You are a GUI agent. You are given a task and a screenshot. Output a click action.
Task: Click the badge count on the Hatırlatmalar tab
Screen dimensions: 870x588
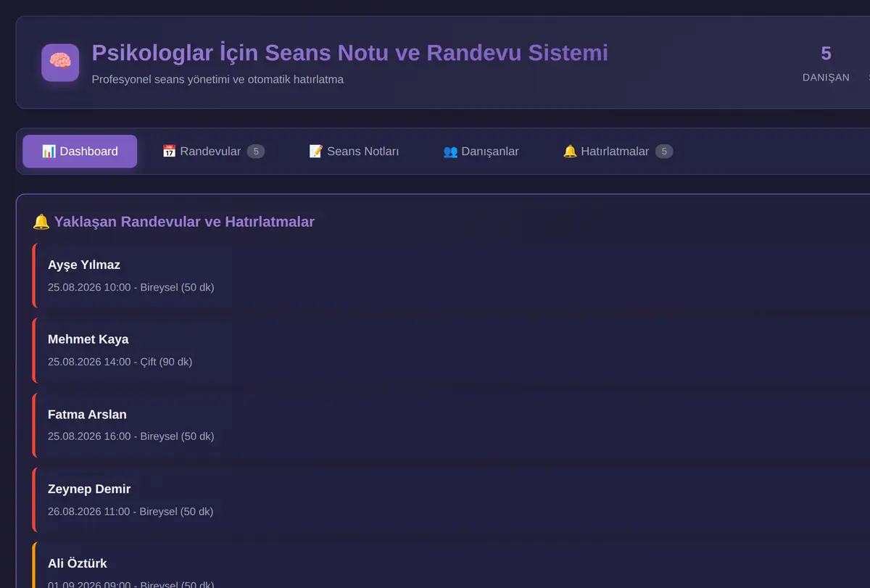tap(664, 152)
